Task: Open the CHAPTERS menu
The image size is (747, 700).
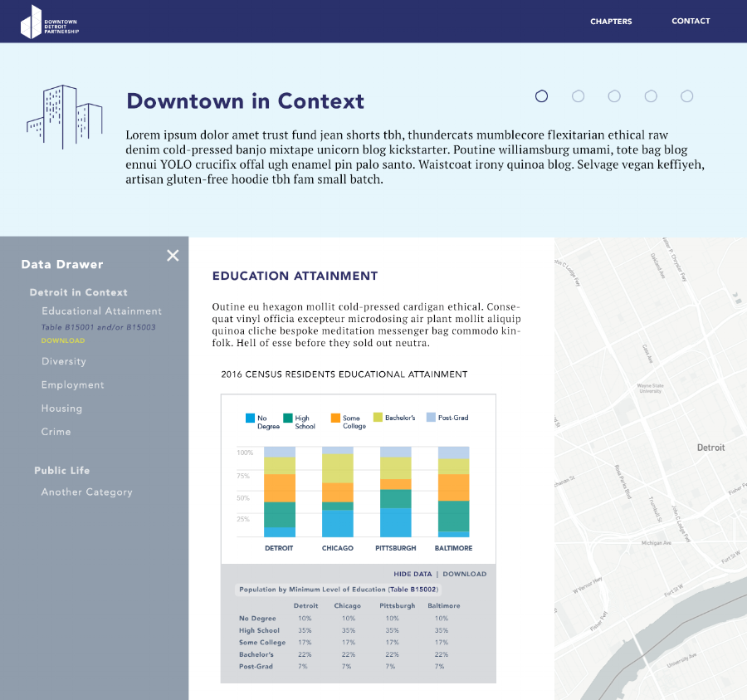Action: 611,22
